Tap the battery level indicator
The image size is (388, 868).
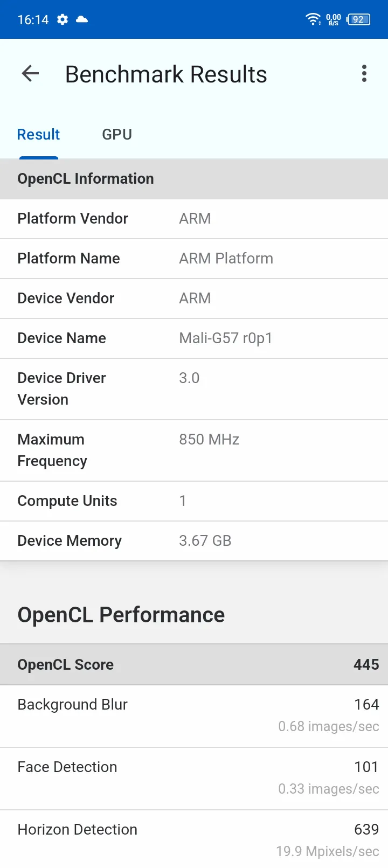point(358,19)
